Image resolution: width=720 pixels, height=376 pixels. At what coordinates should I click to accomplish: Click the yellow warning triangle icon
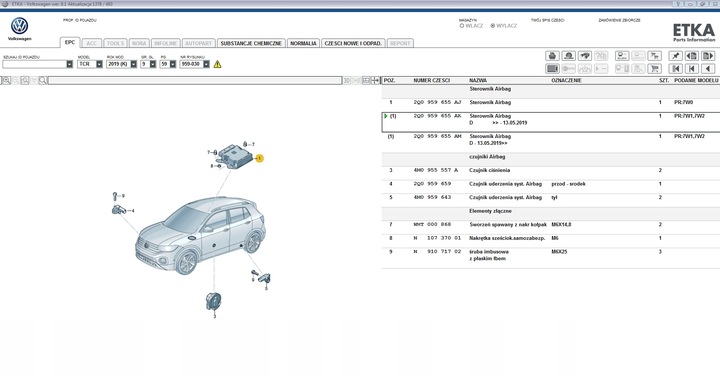coord(217,64)
